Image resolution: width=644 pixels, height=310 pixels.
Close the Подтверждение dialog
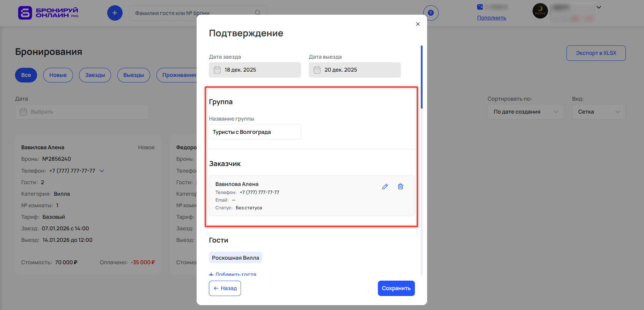tap(418, 24)
